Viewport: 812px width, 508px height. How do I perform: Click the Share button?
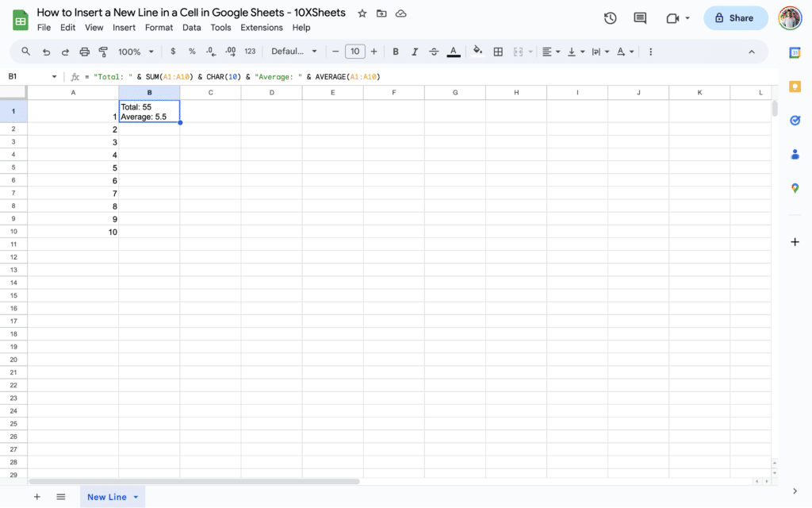click(735, 17)
